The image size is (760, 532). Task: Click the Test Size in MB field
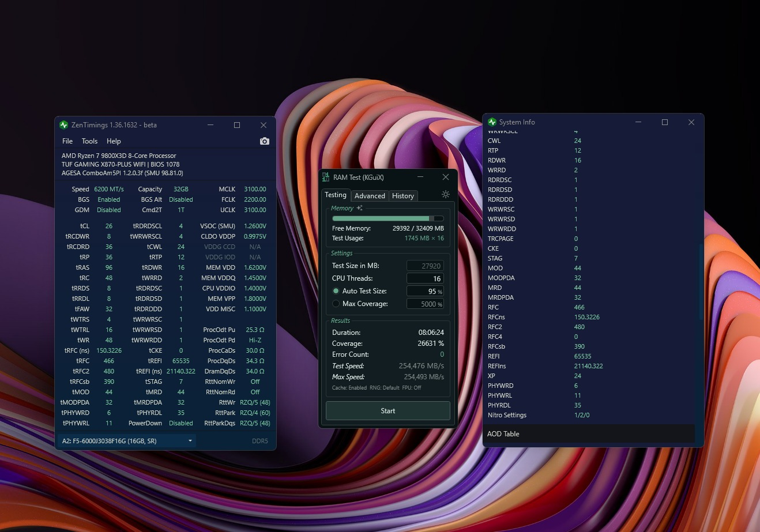coord(425,266)
